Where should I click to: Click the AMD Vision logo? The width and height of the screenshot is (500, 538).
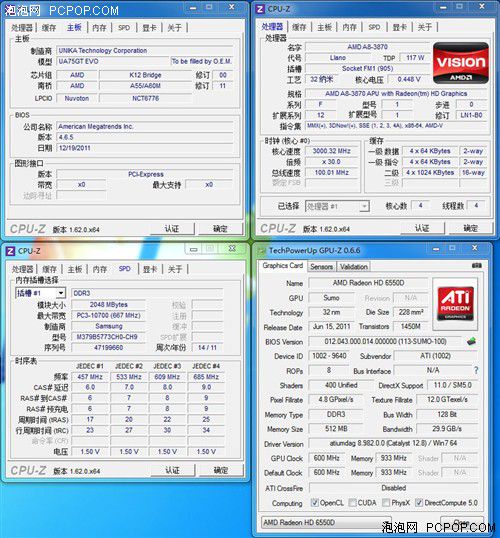461,63
